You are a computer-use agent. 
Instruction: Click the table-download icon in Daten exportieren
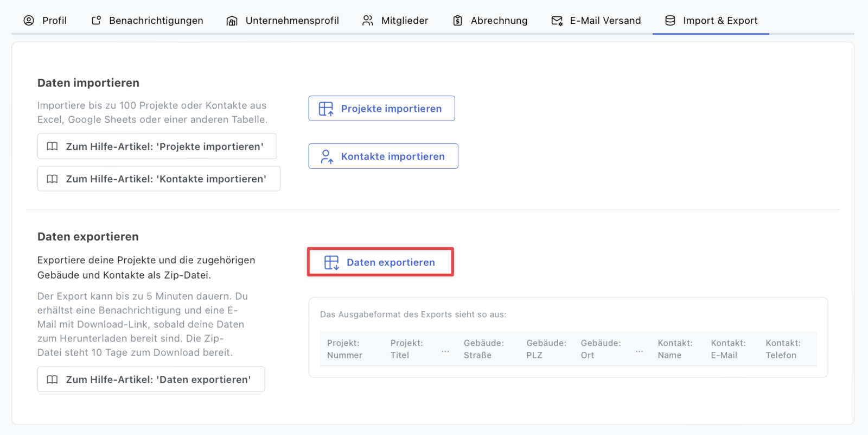coord(331,262)
